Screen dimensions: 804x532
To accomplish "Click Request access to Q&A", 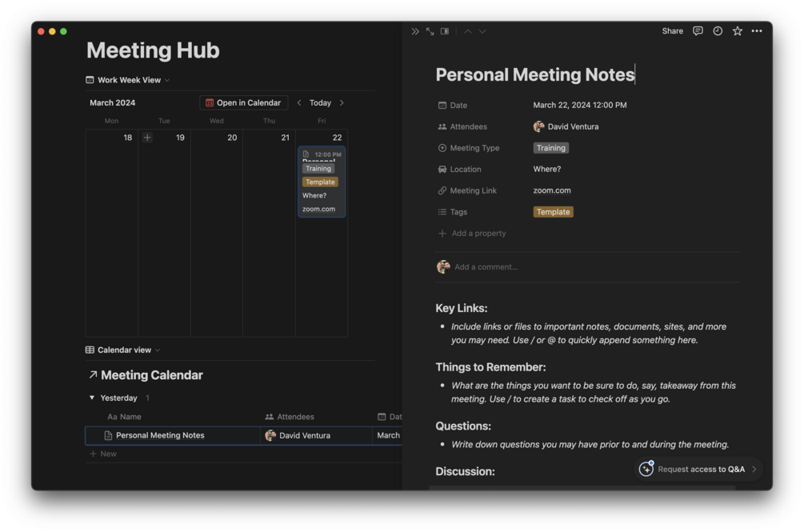I will [695, 469].
